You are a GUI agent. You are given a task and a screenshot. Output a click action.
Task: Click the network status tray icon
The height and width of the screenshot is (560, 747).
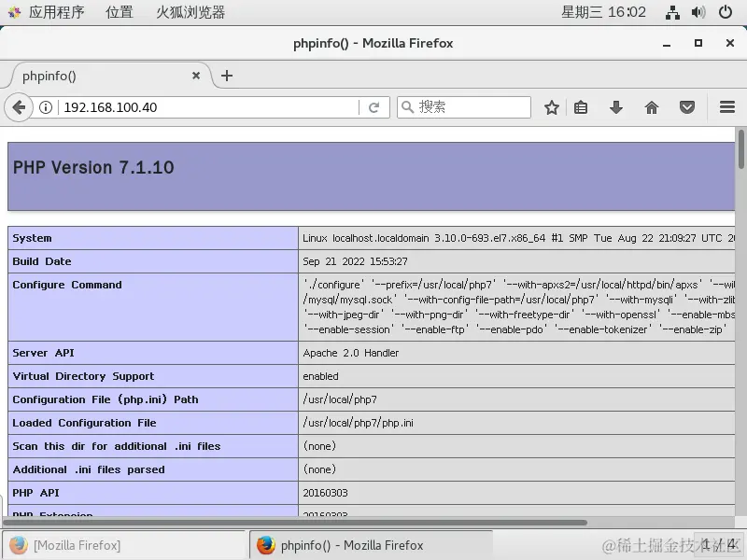tap(672, 12)
